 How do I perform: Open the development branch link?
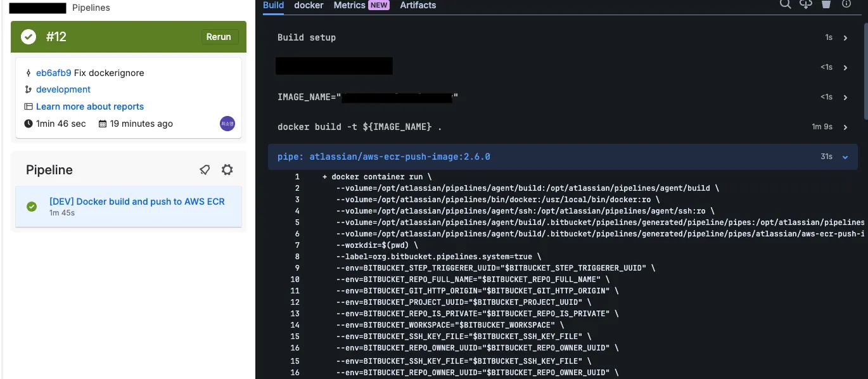(x=63, y=89)
